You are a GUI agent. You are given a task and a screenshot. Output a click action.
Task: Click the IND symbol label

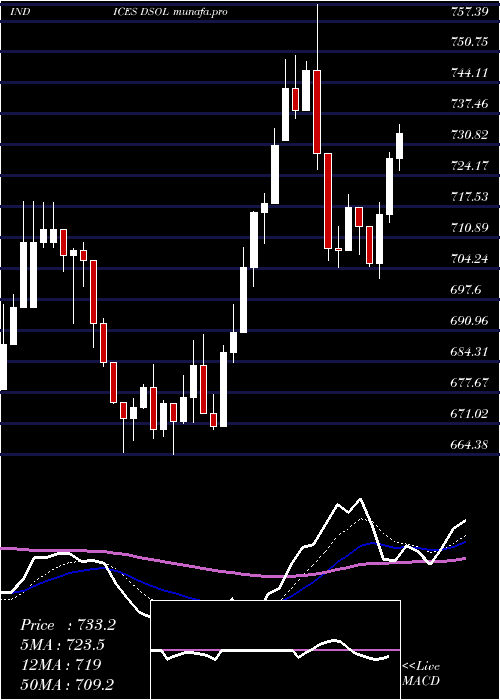pyautogui.click(x=20, y=12)
